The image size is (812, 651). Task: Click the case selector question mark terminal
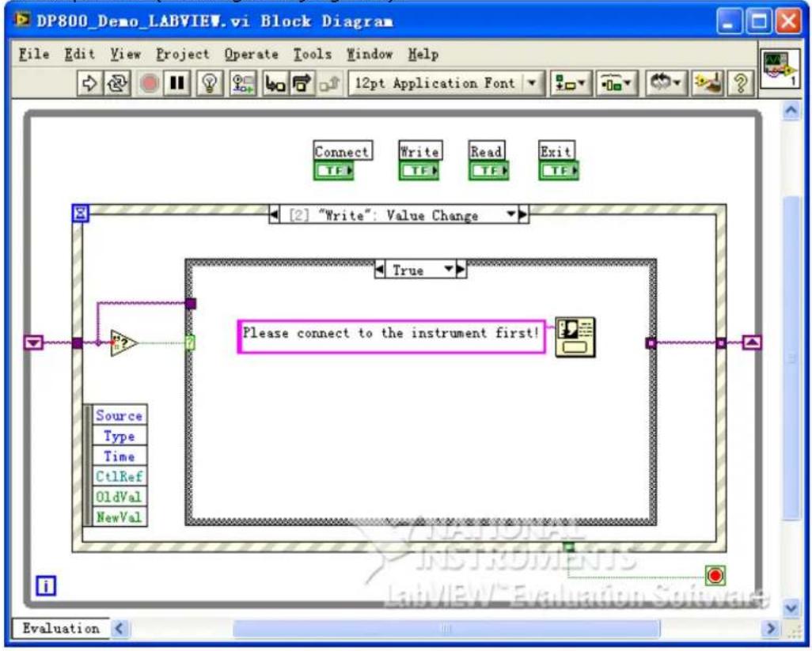(190, 343)
